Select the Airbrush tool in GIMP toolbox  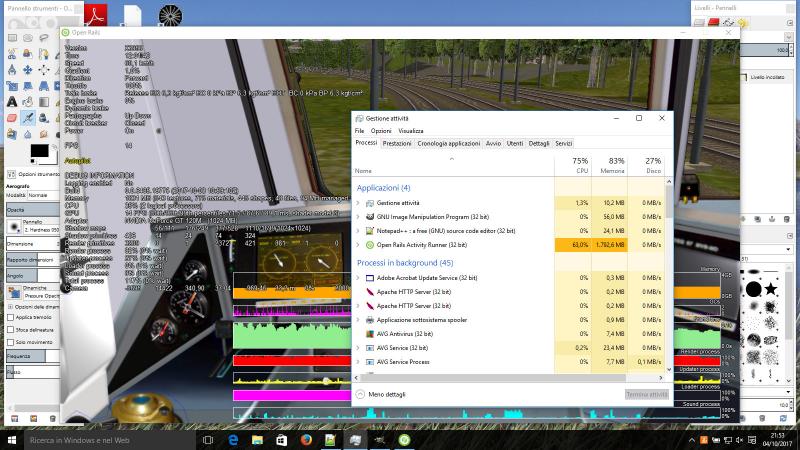[x=28, y=118]
